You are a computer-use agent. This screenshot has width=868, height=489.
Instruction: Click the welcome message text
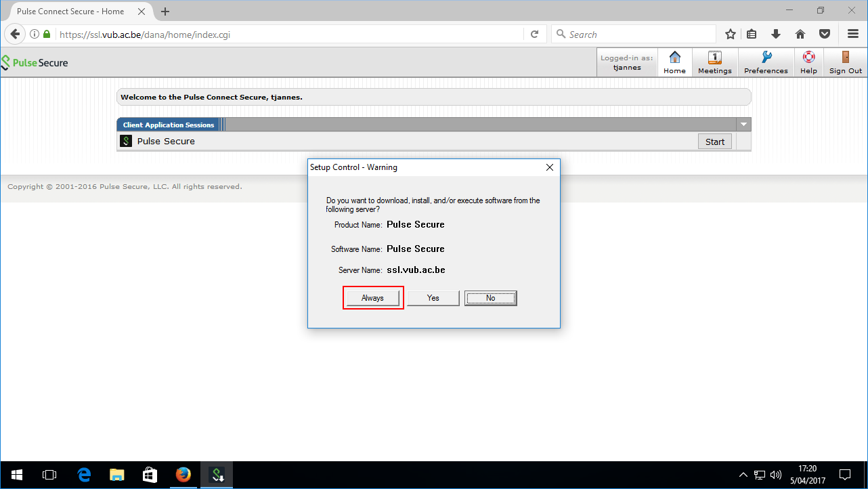(x=211, y=97)
